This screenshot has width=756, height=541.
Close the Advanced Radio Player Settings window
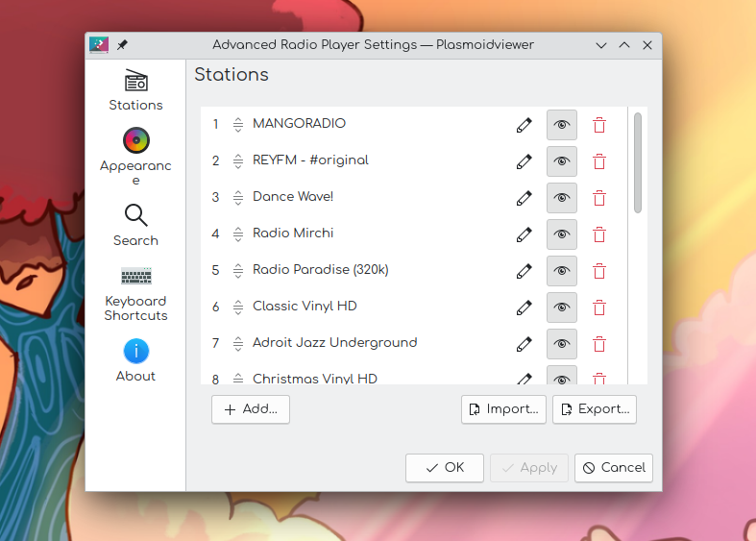click(647, 45)
